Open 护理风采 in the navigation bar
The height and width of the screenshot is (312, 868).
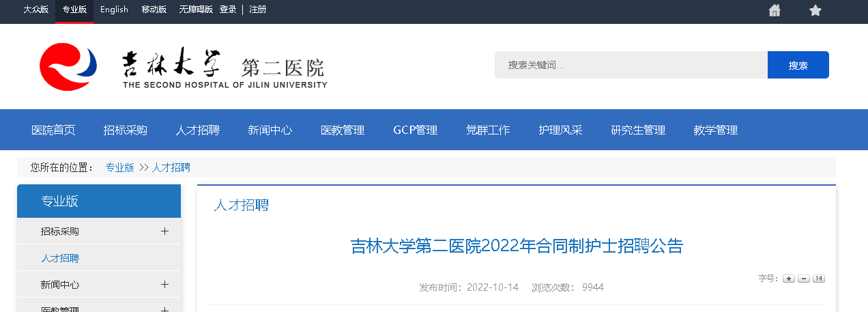(x=560, y=130)
